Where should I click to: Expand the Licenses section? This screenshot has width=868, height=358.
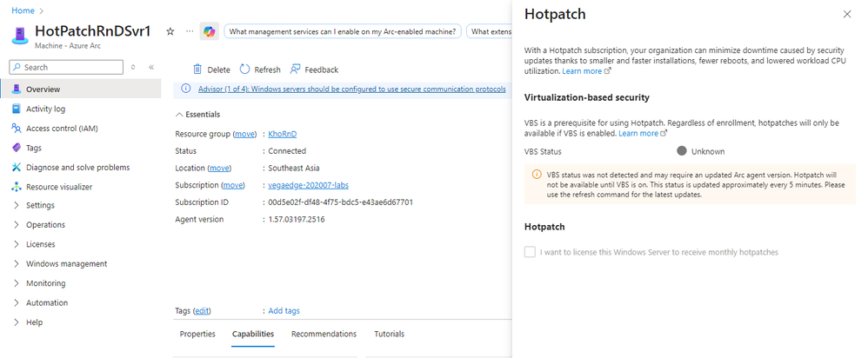(x=17, y=244)
